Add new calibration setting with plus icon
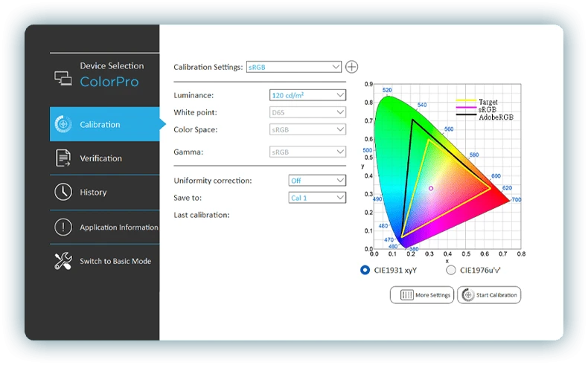Image resolution: width=588 pixels, height=365 pixels. [x=351, y=67]
